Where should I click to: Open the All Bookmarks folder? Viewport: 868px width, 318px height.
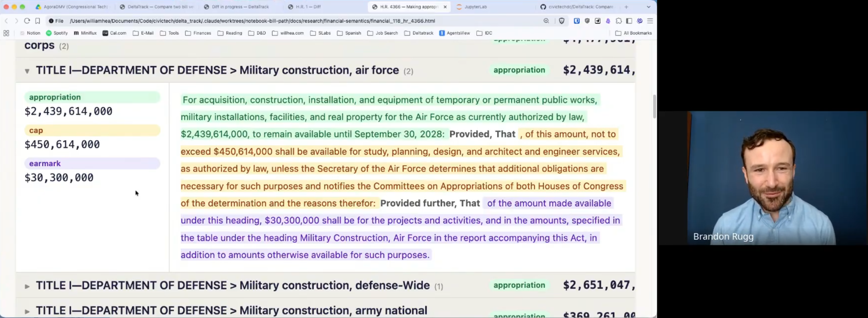(633, 33)
